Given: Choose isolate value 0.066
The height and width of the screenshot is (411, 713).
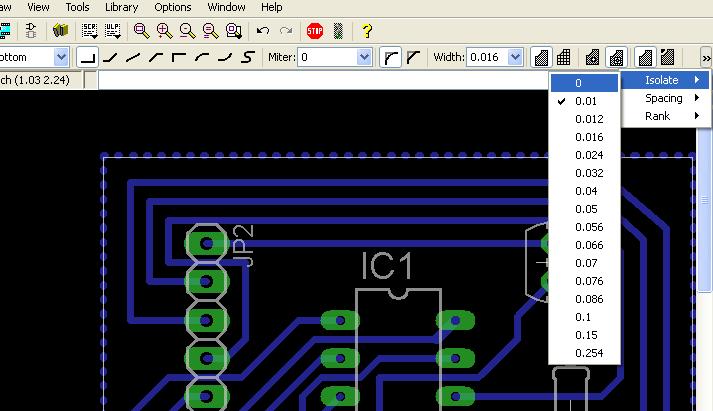Looking at the screenshot, I should coord(584,245).
